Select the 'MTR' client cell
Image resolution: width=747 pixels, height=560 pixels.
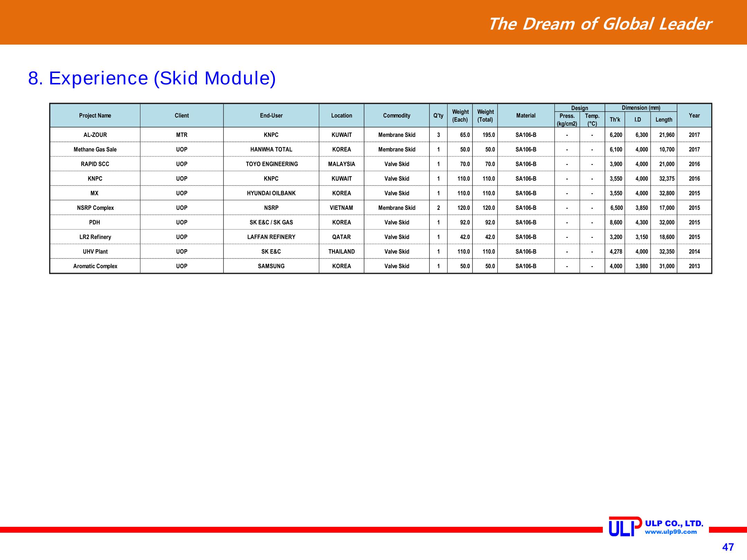[x=182, y=135]
